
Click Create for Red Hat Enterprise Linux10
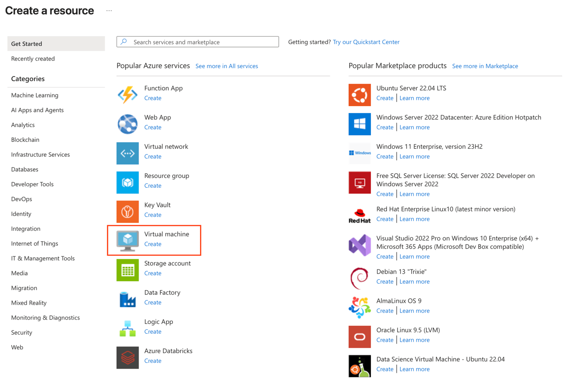(x=385, y=219)
